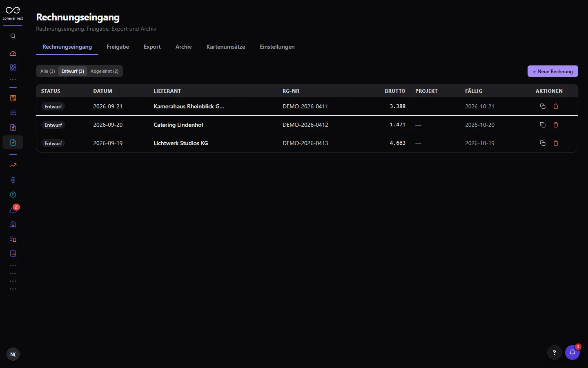This screenshot has width=588, height=368.
Task: Click the + Neue Rechnung button
Action: (553, 71)
